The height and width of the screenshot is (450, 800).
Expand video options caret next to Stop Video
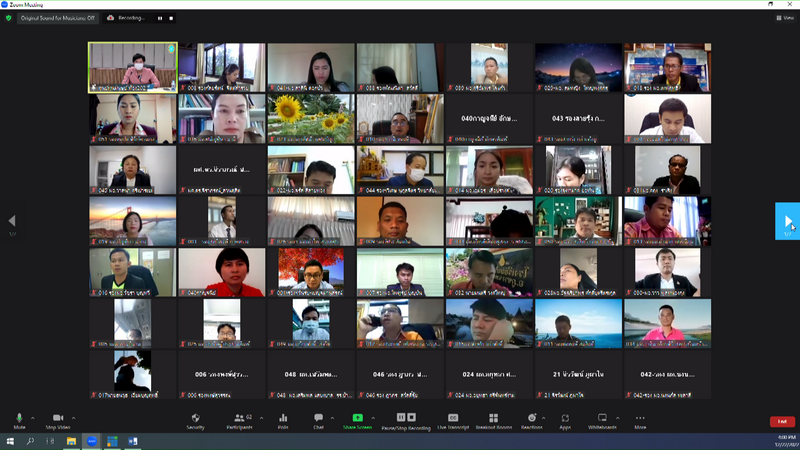(x=73, y=418)
